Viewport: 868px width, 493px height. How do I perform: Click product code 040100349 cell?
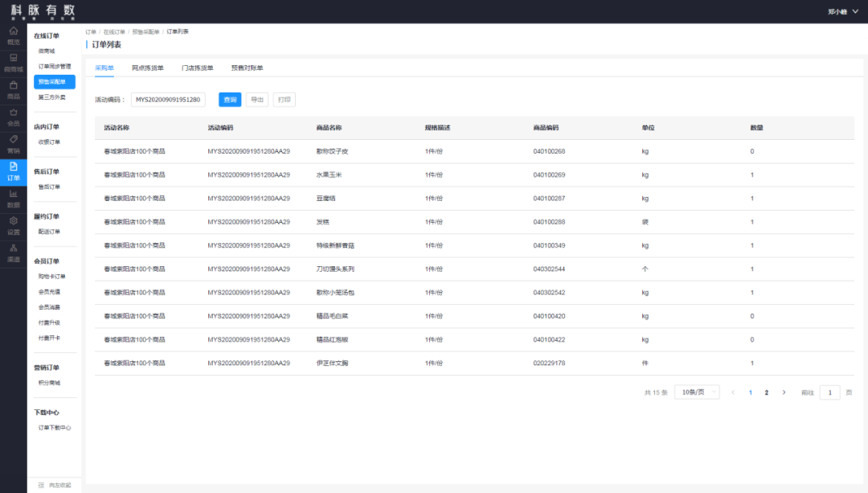tap(549, 245)
